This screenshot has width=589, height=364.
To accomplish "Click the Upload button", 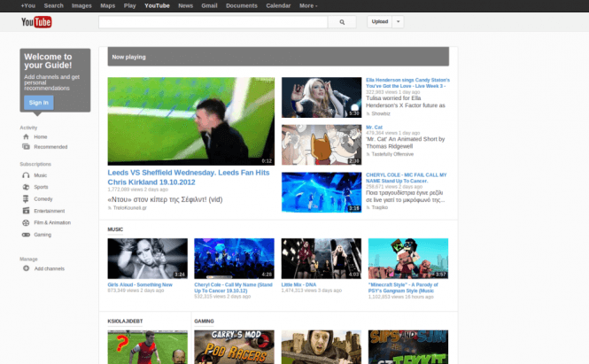I will click(380, 22).
